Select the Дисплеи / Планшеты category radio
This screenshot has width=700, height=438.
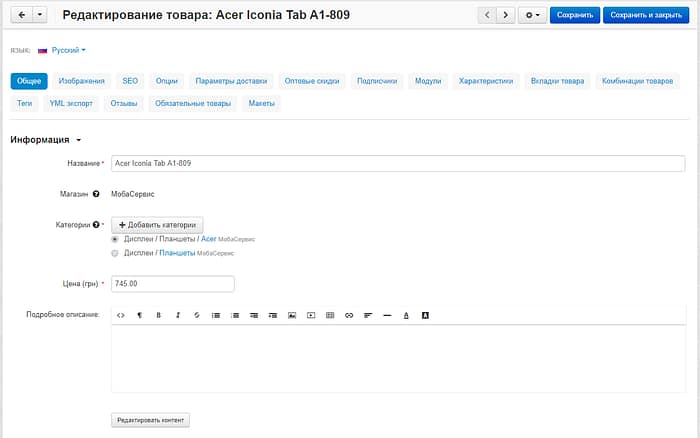(115, 254)
